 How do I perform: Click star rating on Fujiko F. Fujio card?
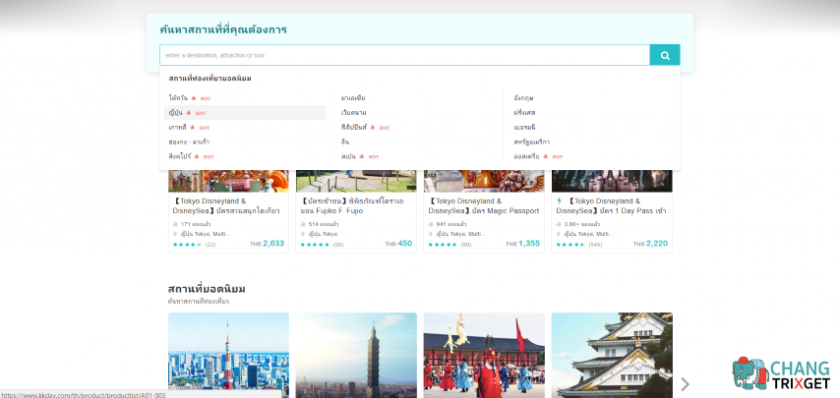[314, 245]
